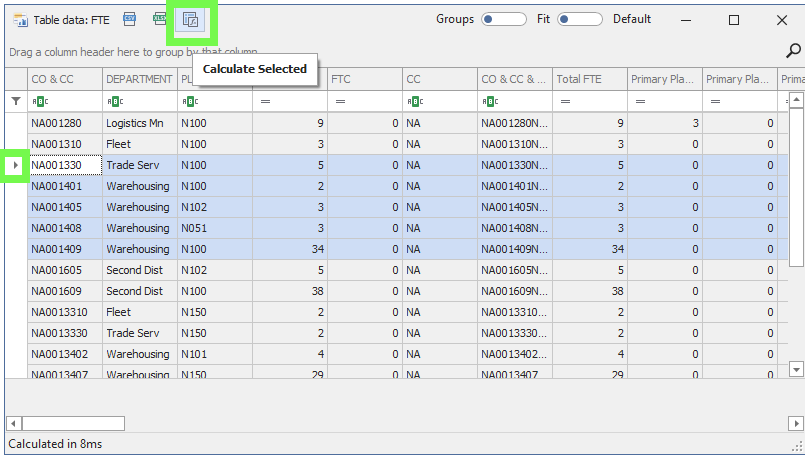Click the Calculate Selected toolbar icon
This screenshot has height=455, width=805.
(191, 20)
